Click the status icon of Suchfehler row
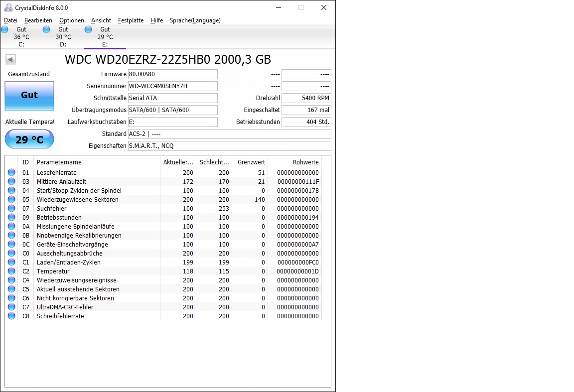Screen dimensions: 574x392 pos(12,208)
